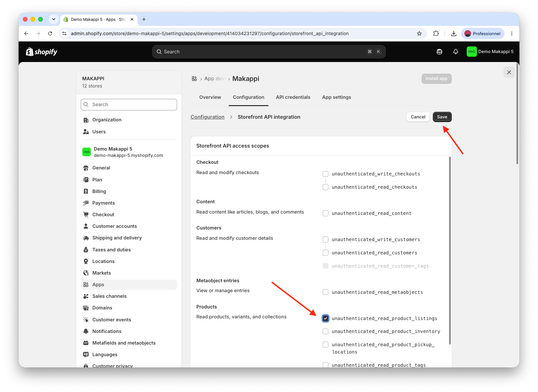Click the Organization sidebar icon
Viewport: 538px width, 392px height.
point(86,120)
